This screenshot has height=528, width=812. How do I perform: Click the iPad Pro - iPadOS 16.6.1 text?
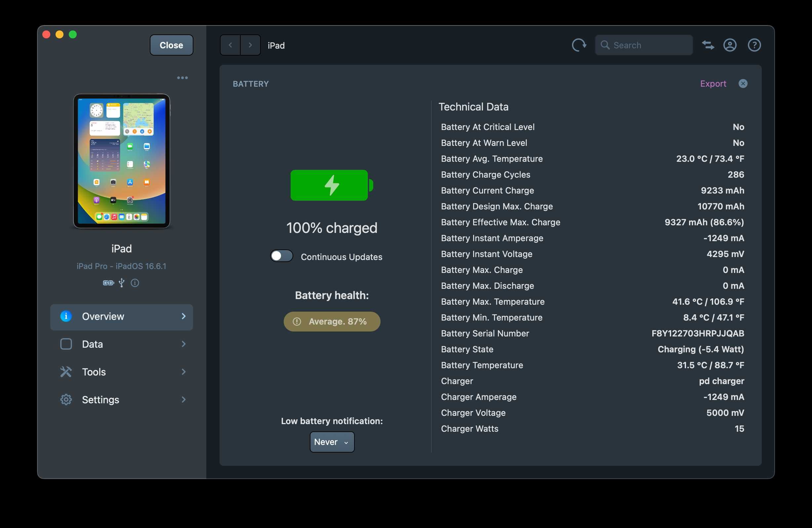pyautogui.click(x=121, y=266)
